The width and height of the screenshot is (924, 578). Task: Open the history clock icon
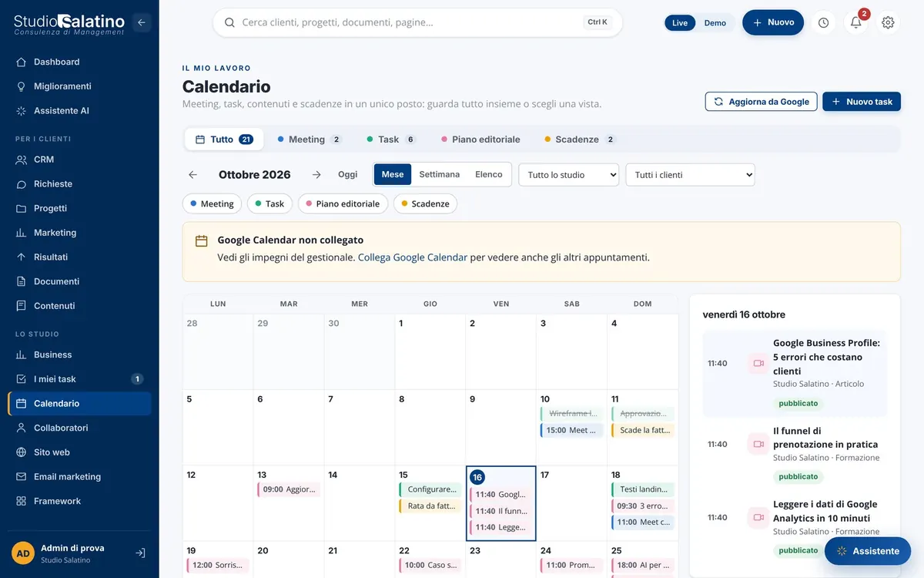click(x=823, y=22)
